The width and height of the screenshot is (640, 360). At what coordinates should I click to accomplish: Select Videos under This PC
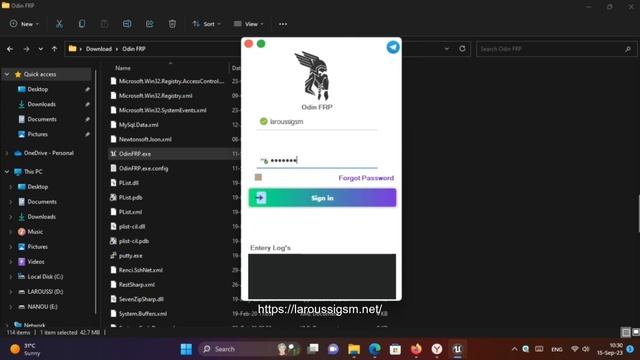36,262
